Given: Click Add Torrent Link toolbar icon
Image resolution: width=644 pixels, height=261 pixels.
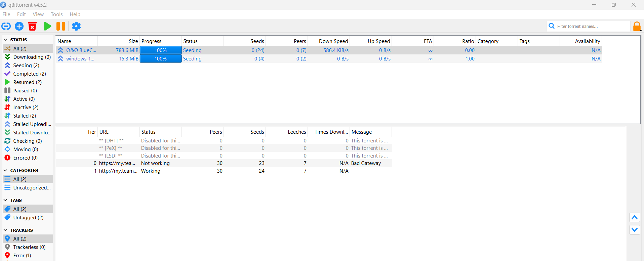Looking at the screenshot, I should (6, 26).
